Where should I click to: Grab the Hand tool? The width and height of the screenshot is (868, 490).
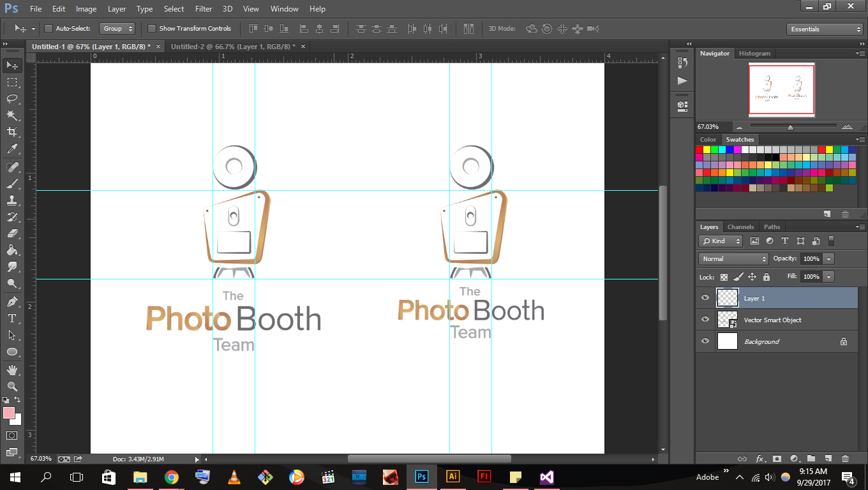coord(12,371)
